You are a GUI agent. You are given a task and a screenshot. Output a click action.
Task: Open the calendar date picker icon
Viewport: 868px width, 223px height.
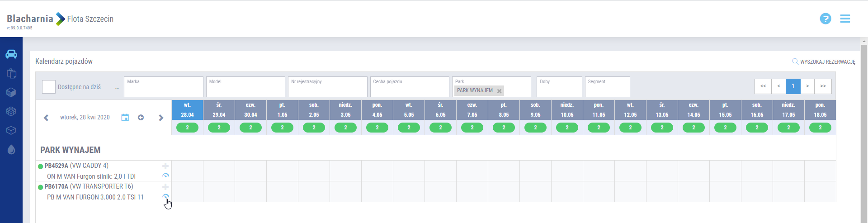(x=125, y=118)
